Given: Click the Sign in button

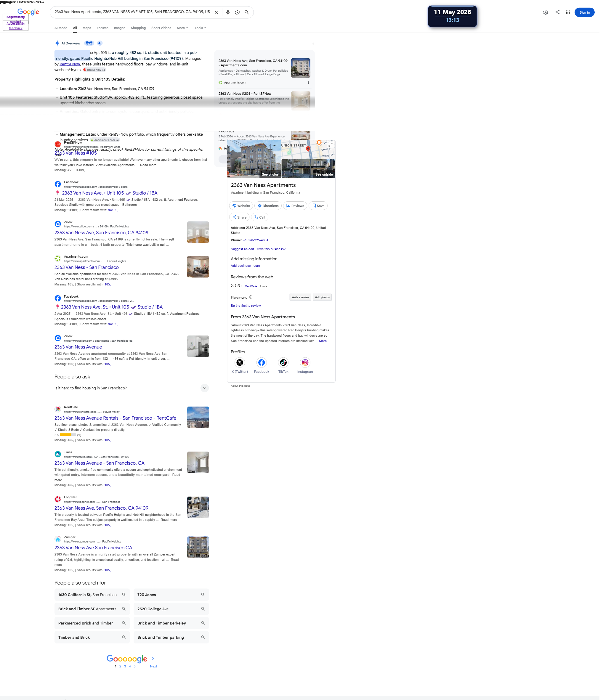Looking at the screenshot, I should point(588,12).
